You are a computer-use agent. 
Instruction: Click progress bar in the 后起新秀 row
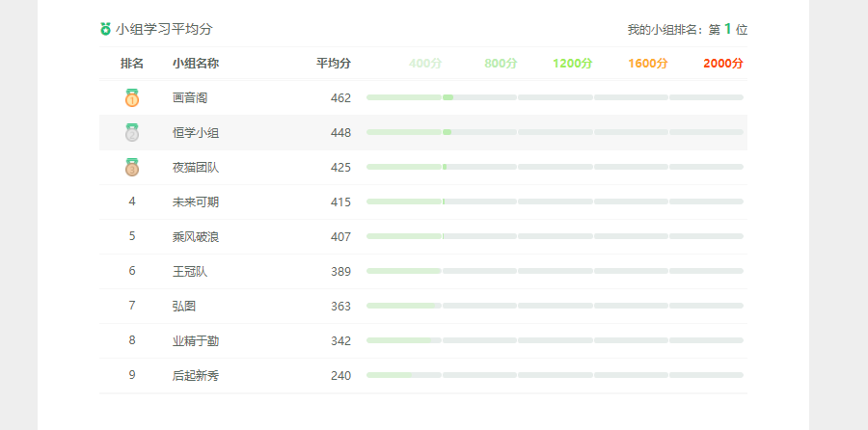pos(555,375)
